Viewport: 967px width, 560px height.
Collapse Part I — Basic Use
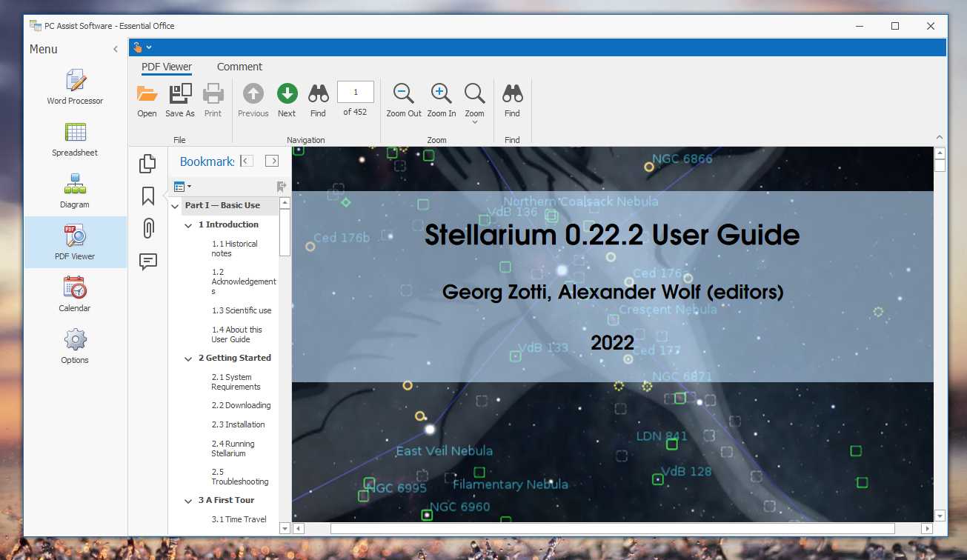click(x=176, y=206)
